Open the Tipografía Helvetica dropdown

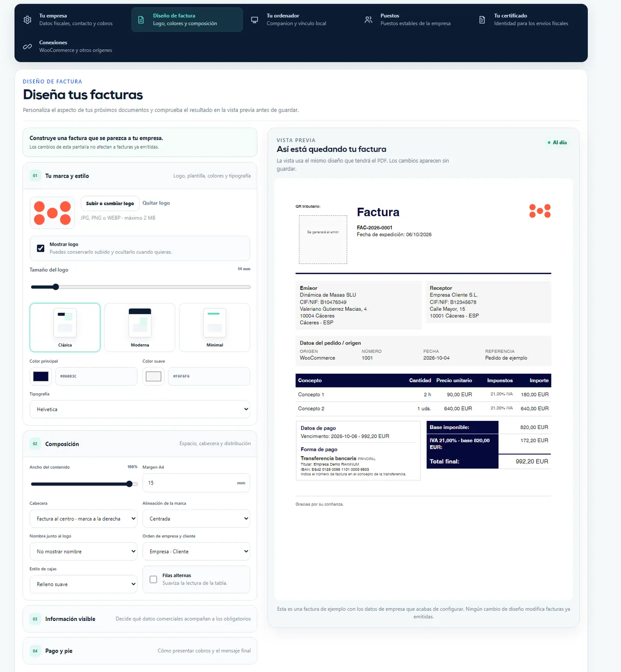(x=140, y=409)
